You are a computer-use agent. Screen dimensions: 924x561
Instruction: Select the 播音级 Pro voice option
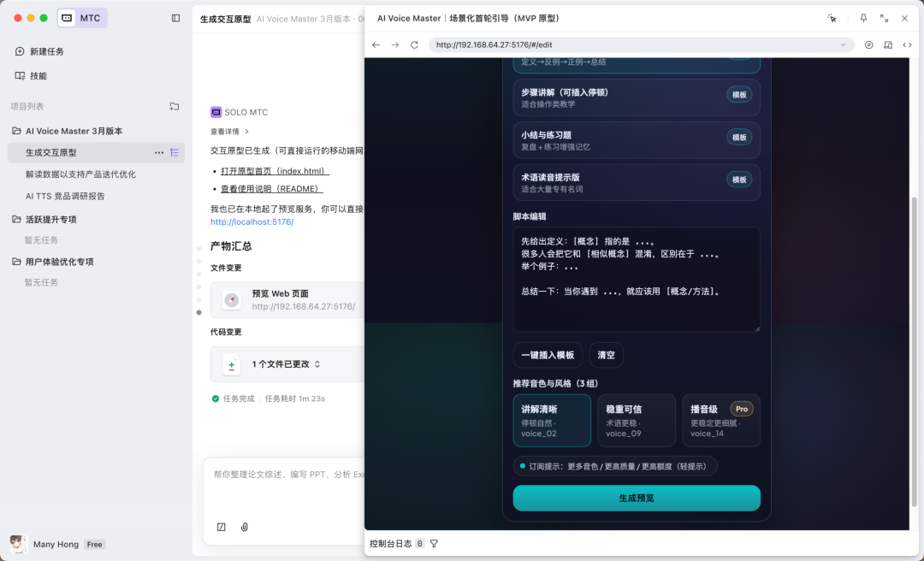[x=721, y=420]
